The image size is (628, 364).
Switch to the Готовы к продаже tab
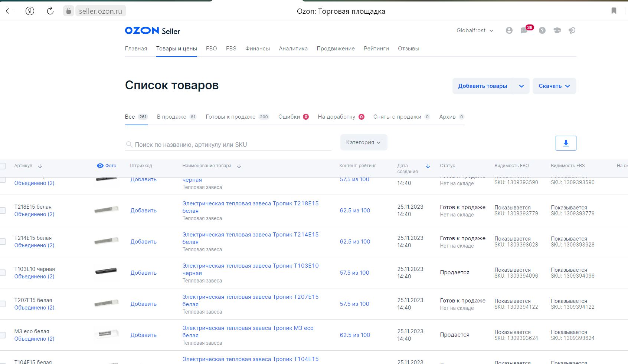point(237,117)
